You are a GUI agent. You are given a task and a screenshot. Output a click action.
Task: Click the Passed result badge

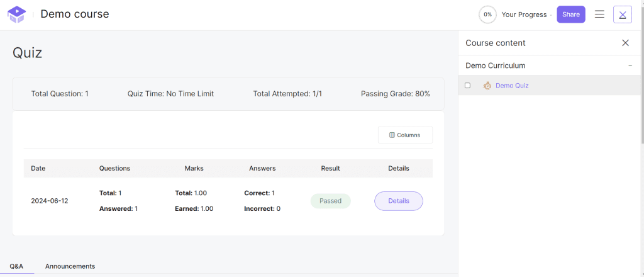330,201
